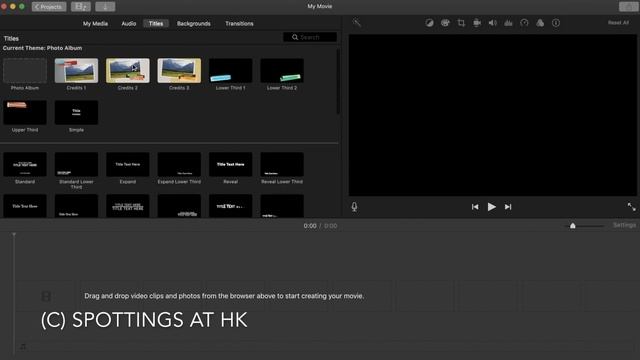
Task: Select the Standard Lower Third title
Action: tap(76, 164)
